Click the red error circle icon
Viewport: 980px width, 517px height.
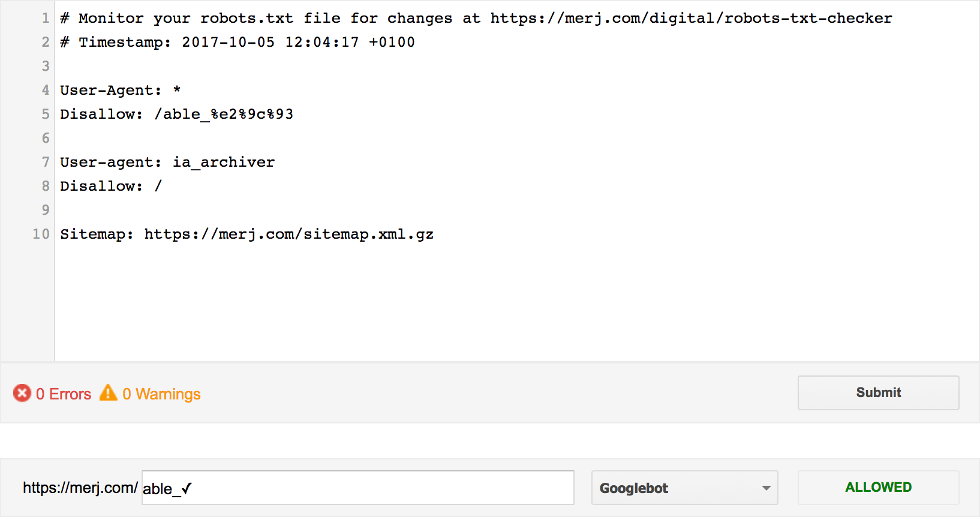pos(22,393)
